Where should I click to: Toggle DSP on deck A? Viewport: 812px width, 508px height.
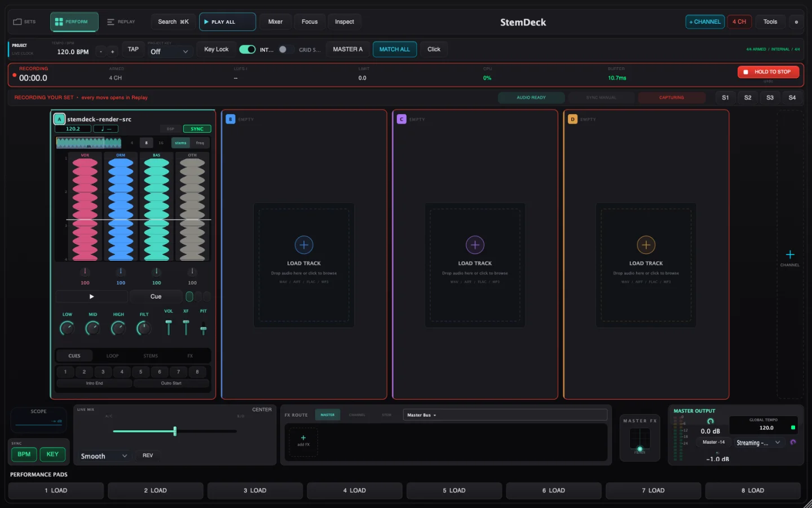170,129
